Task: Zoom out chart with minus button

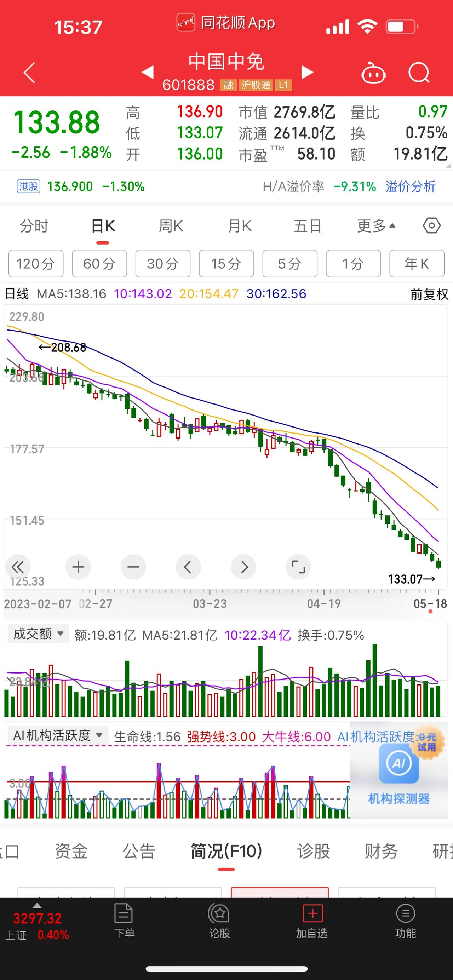Action: (133, 567)
